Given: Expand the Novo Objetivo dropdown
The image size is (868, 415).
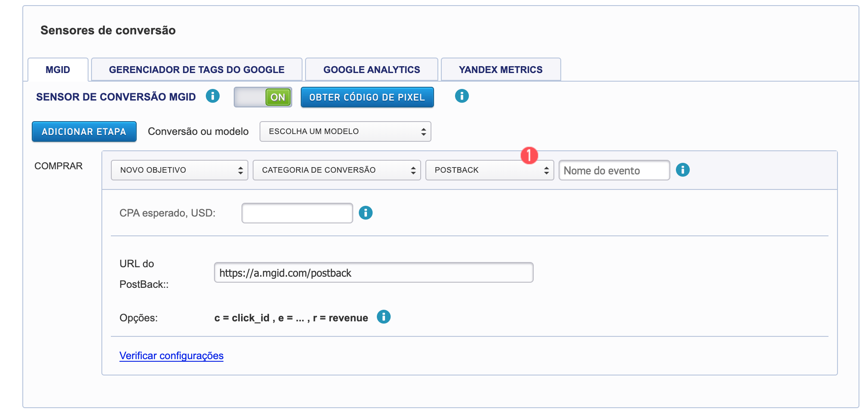Looking at the screenshot, I should pyautogui.click(x=179, y=170).
